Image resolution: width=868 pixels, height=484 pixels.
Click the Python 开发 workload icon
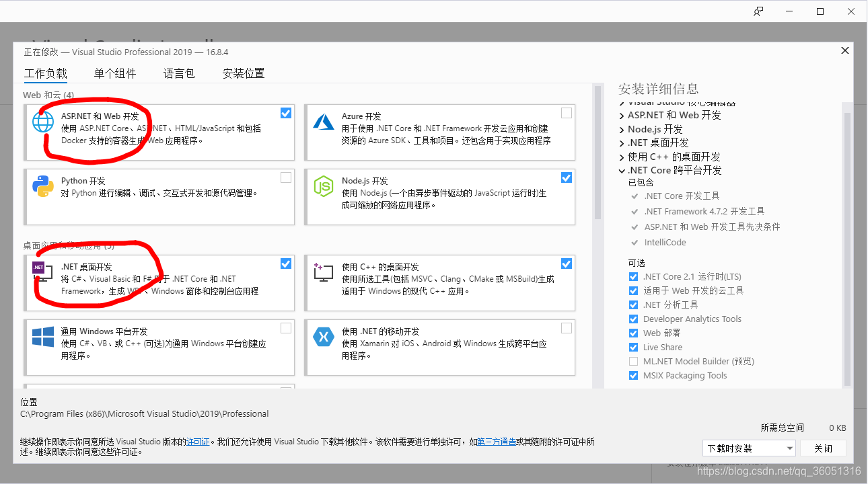[x=43, y=188]
